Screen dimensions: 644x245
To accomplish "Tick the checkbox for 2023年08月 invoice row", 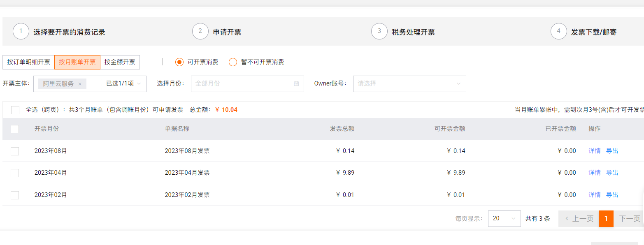I will tap(15, 151).
